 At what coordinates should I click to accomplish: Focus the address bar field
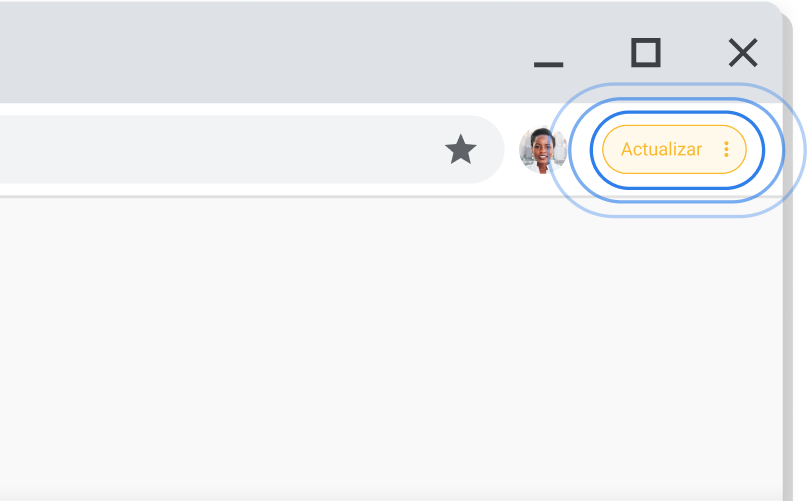pyautogui.click(x=200, y=150)
